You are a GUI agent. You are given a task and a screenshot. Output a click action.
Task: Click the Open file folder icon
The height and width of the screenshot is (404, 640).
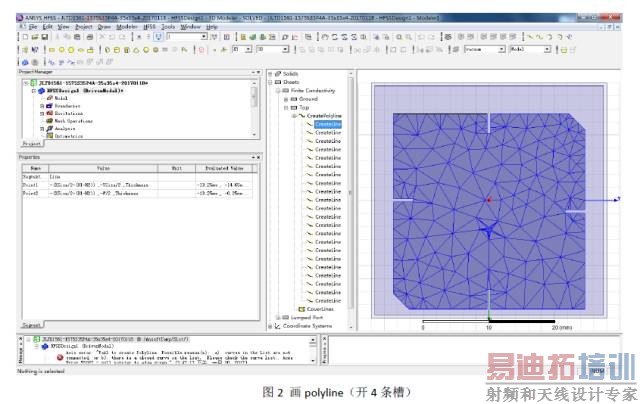pyautogui.click(x=35, y=37)
